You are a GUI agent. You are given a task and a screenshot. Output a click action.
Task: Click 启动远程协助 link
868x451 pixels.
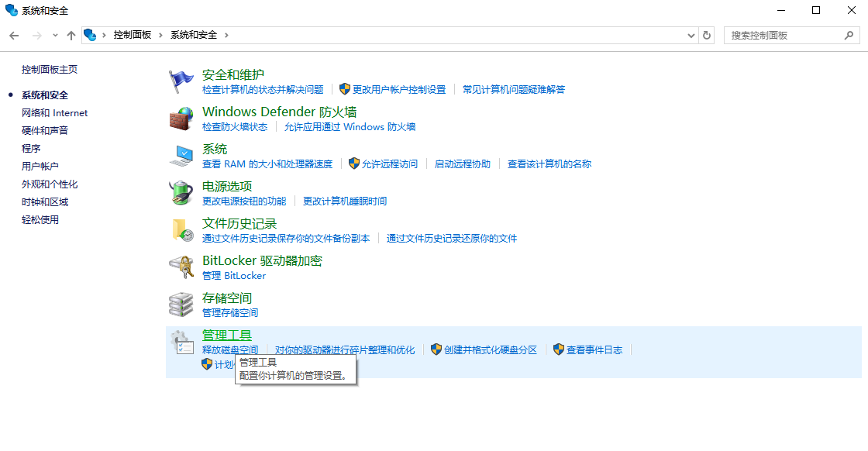462,164
